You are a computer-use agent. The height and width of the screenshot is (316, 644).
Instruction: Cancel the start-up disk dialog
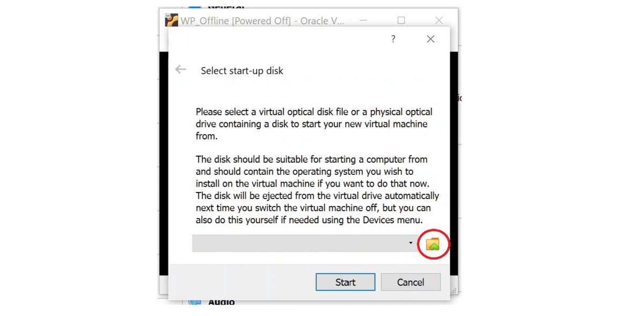click(x=411, y=282)
